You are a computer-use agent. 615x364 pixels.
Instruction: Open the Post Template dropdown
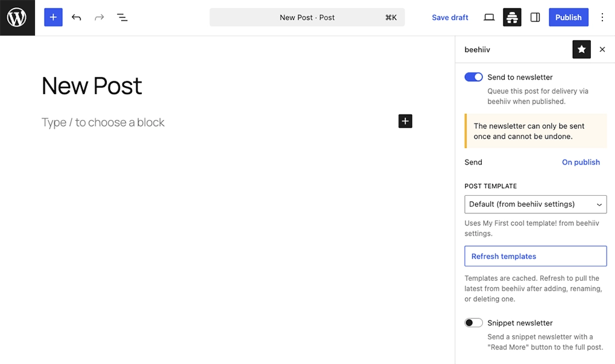535,204
